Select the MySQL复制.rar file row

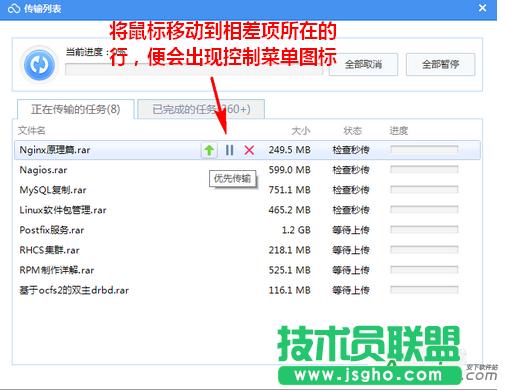tap(247, 190)
